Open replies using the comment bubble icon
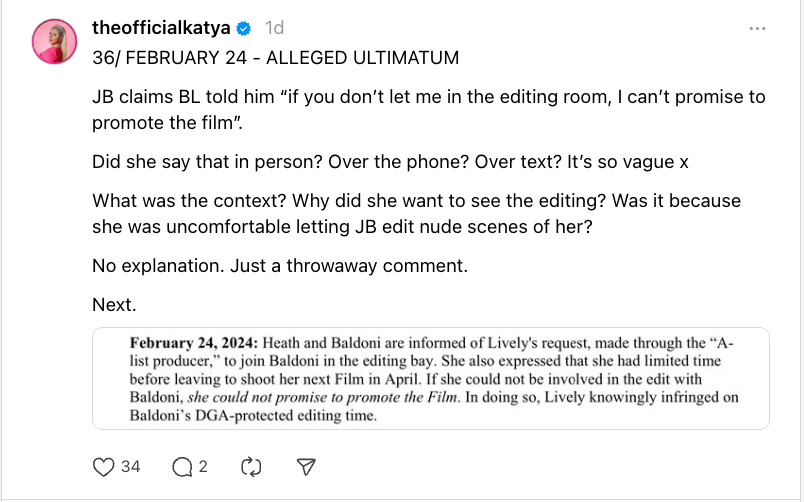 pyautogui.click(x=183, y=466)
